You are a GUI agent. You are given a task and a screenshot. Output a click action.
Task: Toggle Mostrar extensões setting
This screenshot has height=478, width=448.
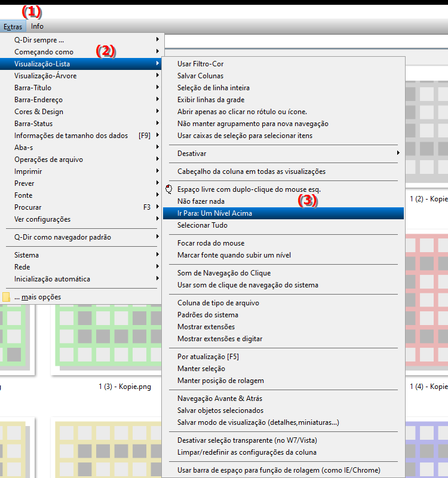(x=206, y=327)
